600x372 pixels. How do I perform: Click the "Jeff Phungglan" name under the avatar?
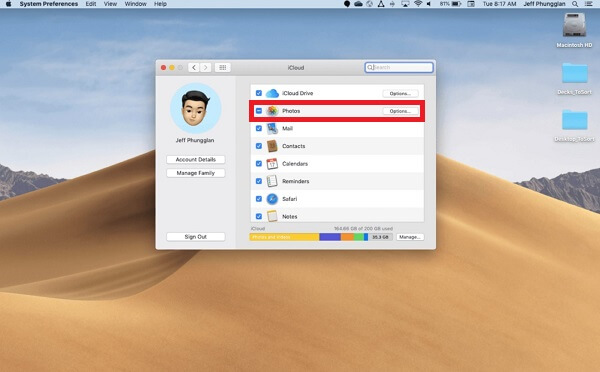[x=195, y=140]
